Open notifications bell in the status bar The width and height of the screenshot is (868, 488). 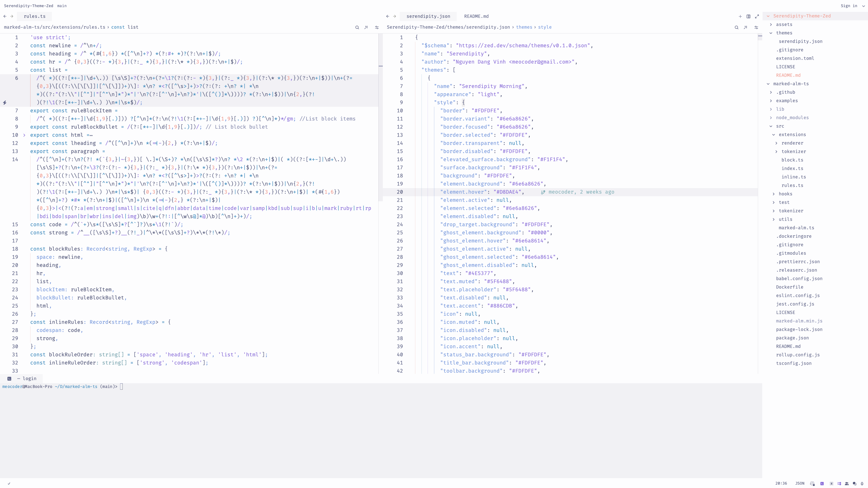[x=862, y=484]
